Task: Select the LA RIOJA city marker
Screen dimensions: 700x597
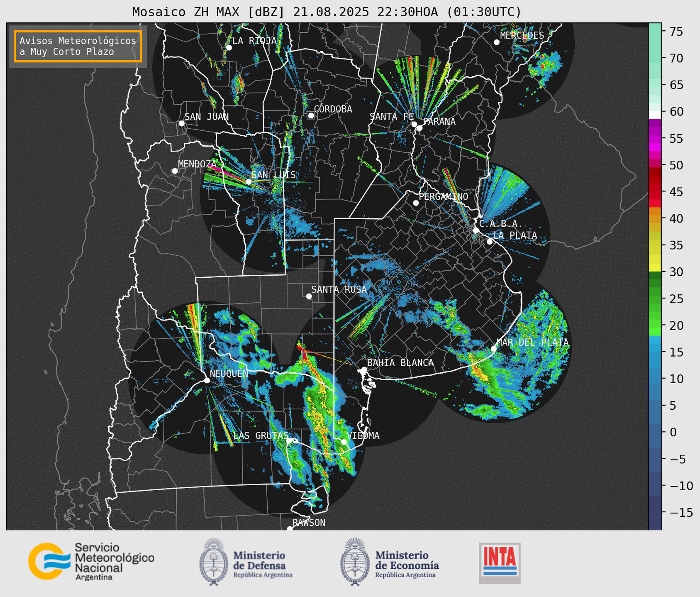Action: point(229,48)
